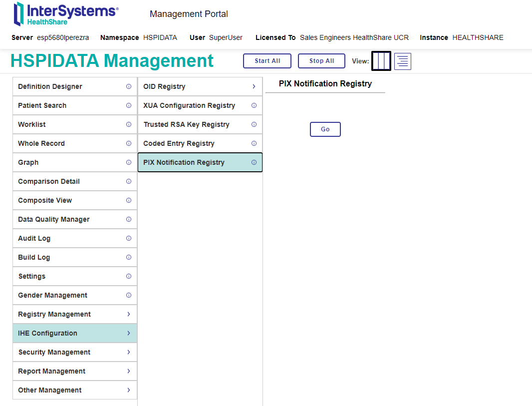Click info icon for Graph
Screen dimensions: 532x406
[129, 163]
